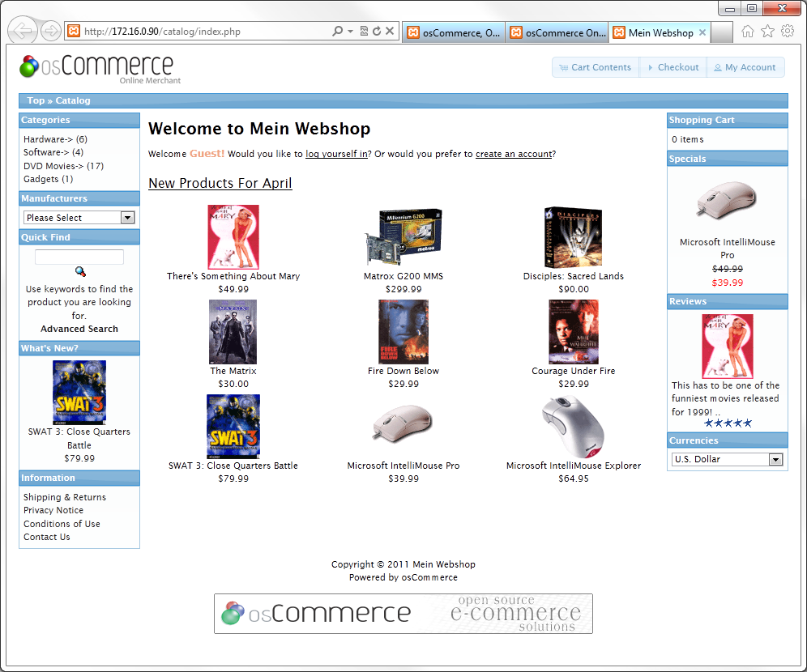Viewport: 807px width, 672px height.
Task: Open the Gadgets category
Action: click(x=49, y=179)
